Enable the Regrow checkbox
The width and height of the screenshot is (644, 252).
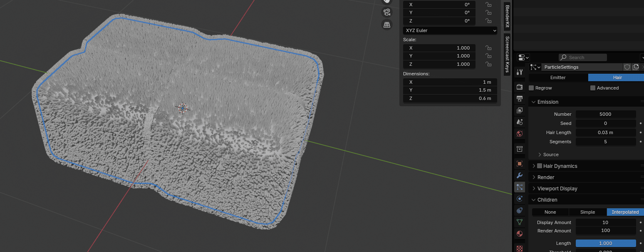(531, 88)
